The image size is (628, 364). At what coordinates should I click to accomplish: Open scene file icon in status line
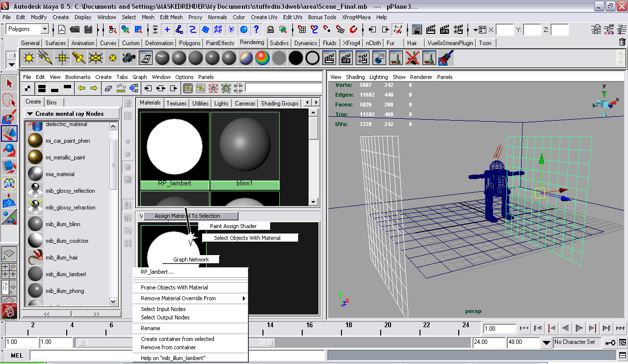click(75, 29)
